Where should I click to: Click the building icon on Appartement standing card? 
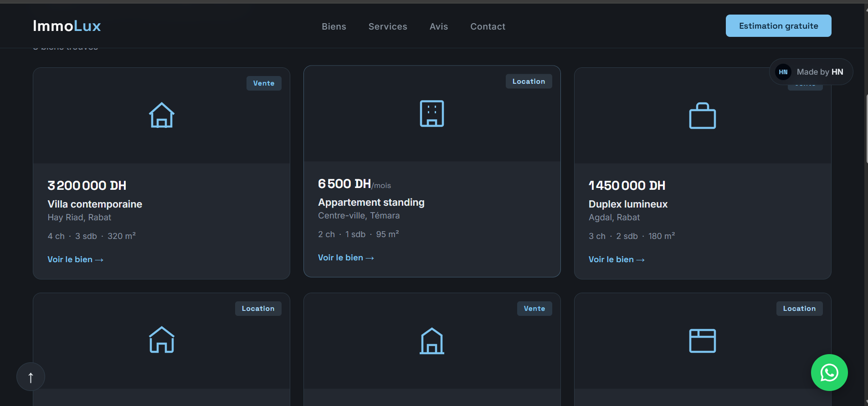pos(432,113)
